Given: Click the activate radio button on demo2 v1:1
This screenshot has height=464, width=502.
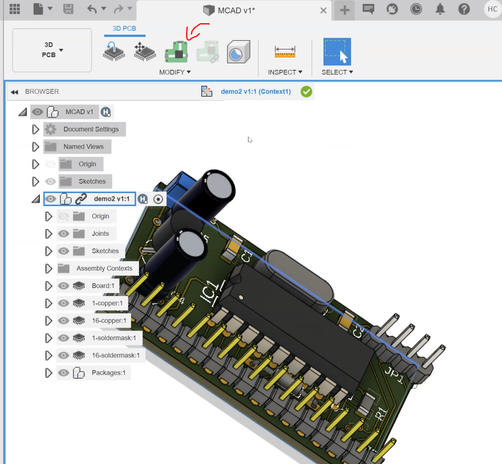Looking at the screenshot, I should 158,199.
